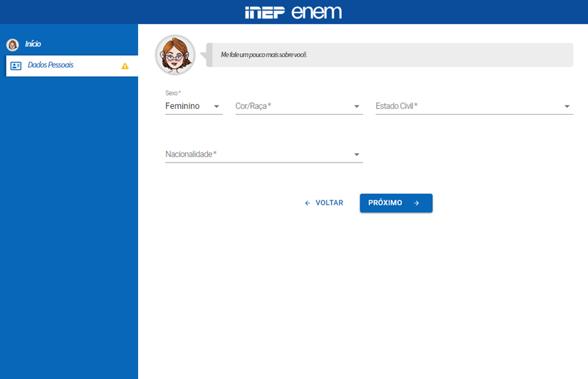Click the ID card icon in the sidebar
The width and height of the screenshot is (588, 379).
tap(16, 66)
